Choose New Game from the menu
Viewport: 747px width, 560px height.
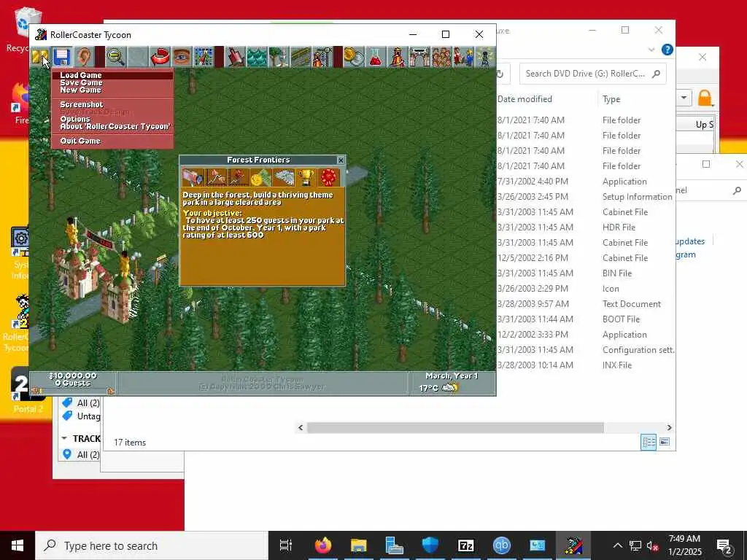(x=112, y=90)
